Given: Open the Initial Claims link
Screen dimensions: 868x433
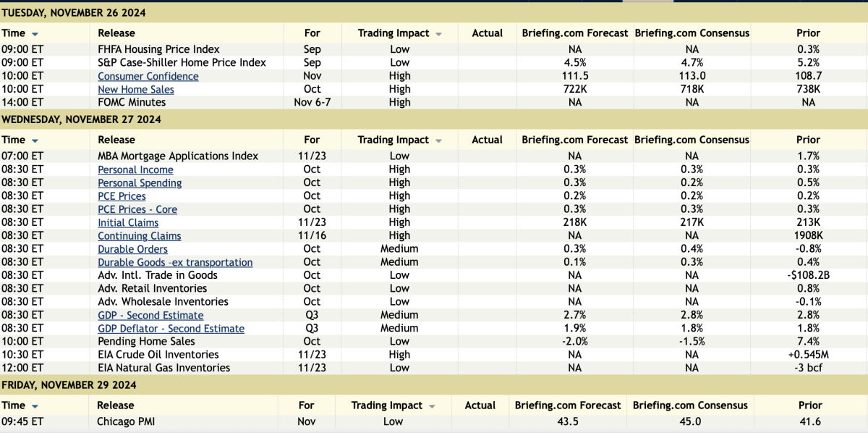Looking at the screenshot, I should 128,223.
